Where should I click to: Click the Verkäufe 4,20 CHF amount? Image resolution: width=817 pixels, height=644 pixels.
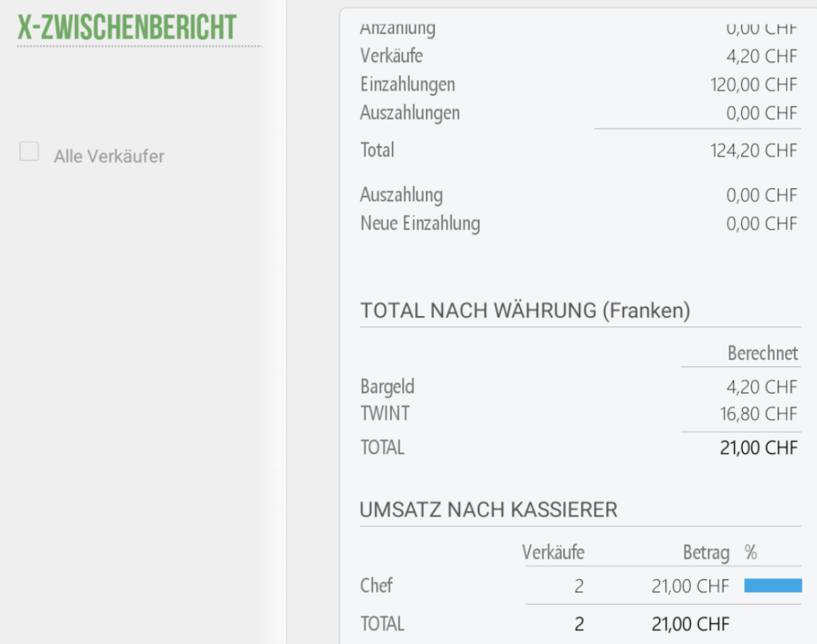(x=762, y=57)
